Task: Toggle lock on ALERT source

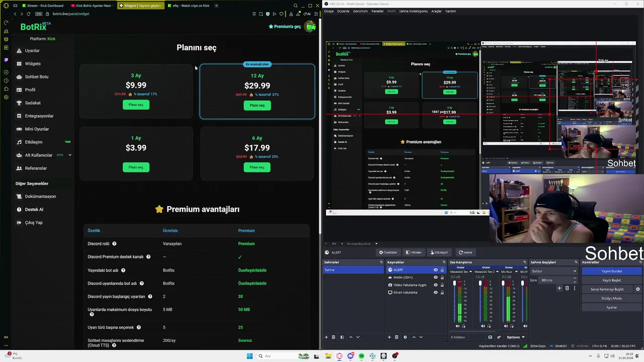Action: 442,270
